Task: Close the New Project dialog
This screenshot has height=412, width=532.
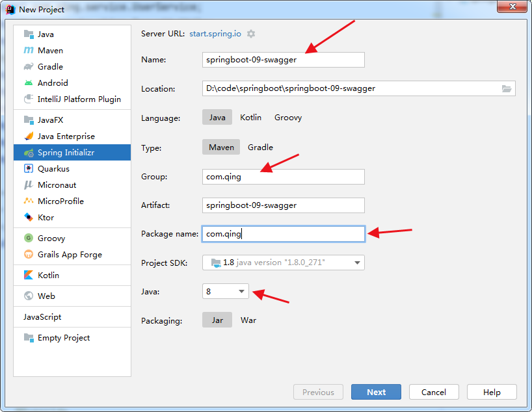Action: coord(512,6)
